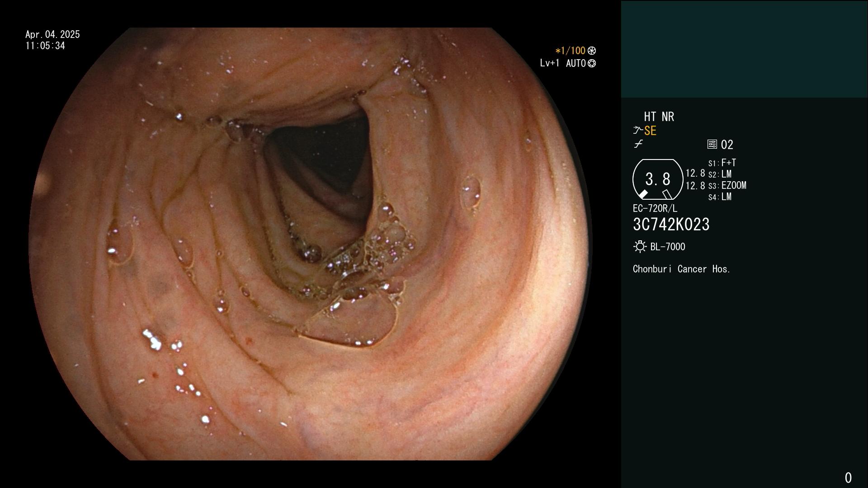Click the iris icon beside AUTO
868x488 pixels.
point(592,63)
